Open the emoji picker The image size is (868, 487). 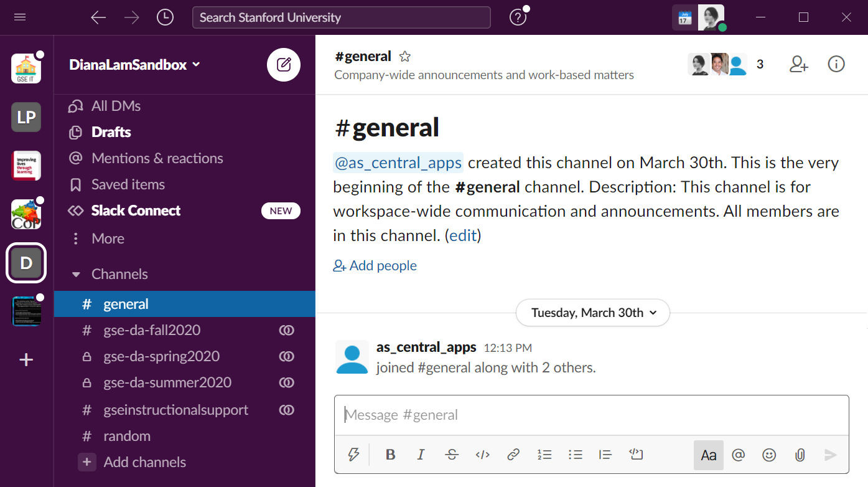pyautogui.click(x=769, y=455)
